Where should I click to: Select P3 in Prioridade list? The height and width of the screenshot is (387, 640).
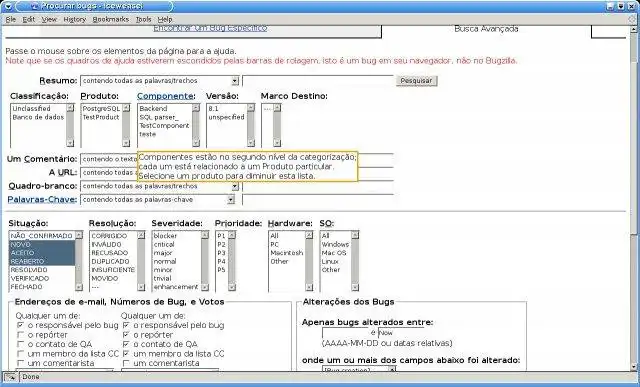[221, 253]
